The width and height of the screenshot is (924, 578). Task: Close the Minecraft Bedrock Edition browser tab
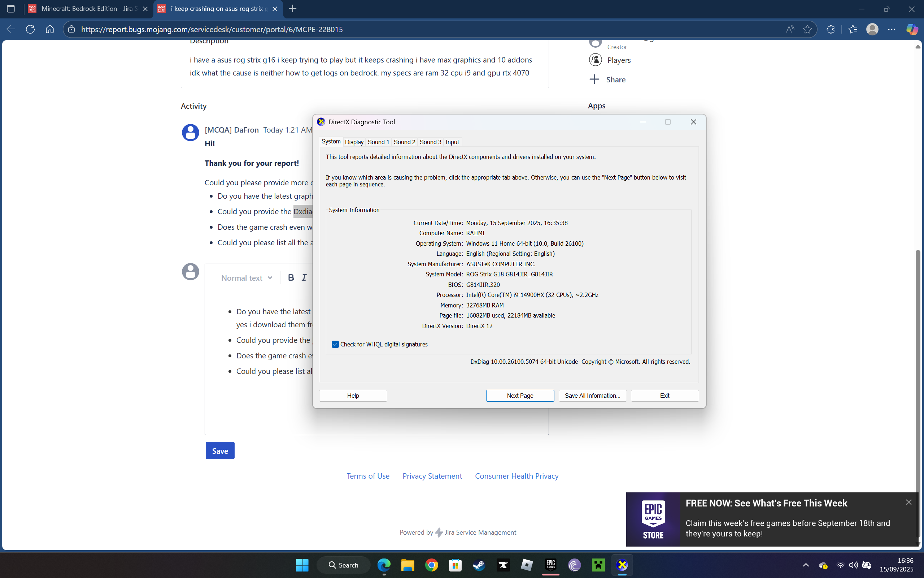pyautogui.click(x=145, y=9)
